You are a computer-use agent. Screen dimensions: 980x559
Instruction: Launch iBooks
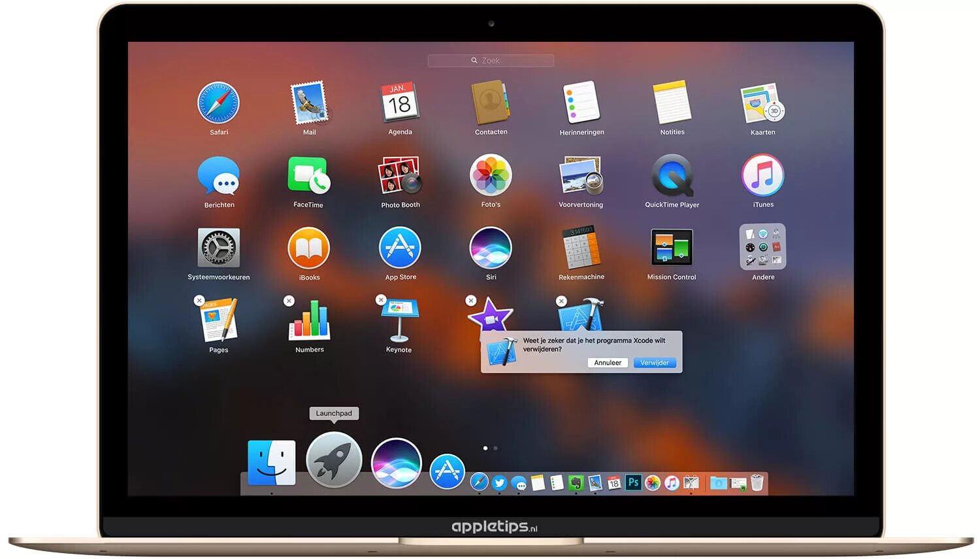[309, 248]
